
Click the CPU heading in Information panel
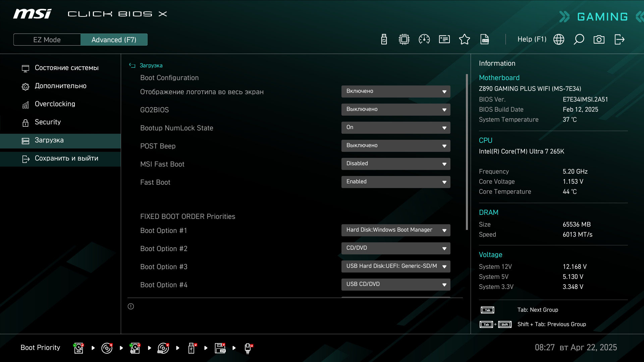(x=485, y=140)
